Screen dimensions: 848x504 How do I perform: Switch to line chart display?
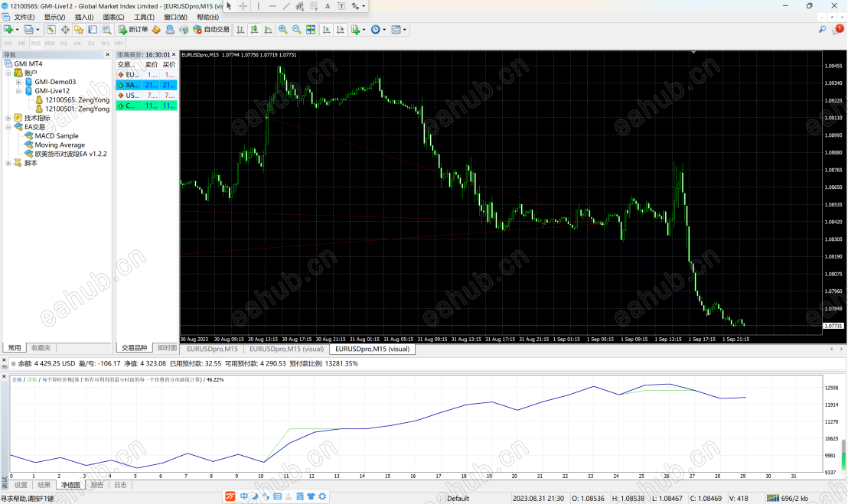268,30
